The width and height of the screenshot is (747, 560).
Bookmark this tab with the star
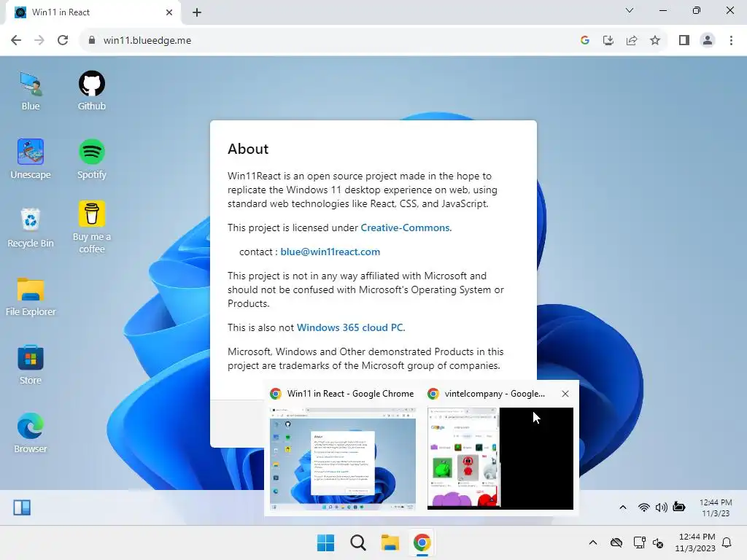(655, 41)
